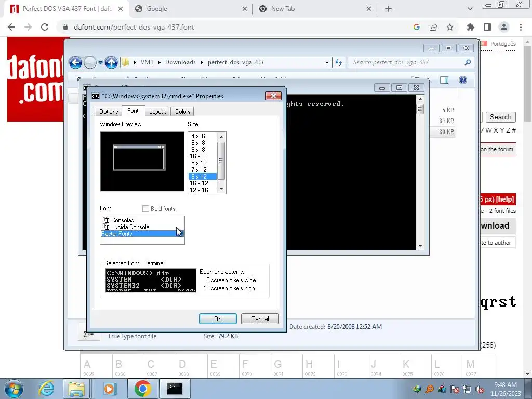Viewport: 532px width, 399px height.
Task: Open the Explorer address bar dropdown arrow
Action: tap(327, 62)
